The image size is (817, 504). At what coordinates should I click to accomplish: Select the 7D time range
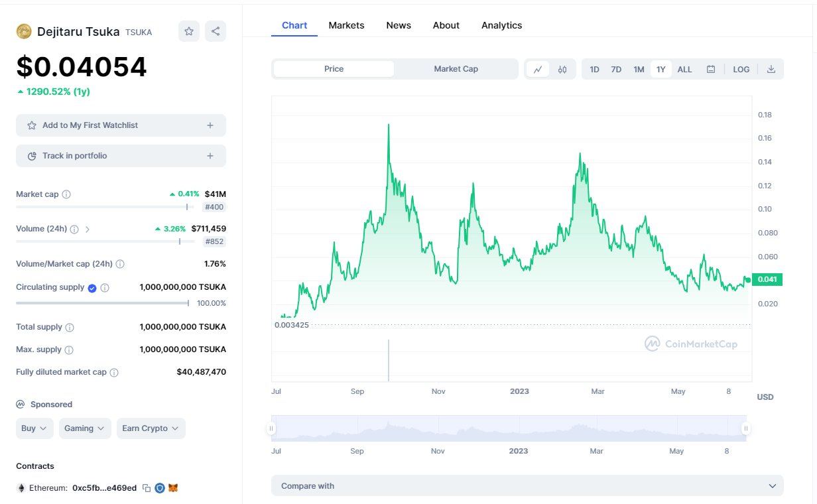[616, 70]
